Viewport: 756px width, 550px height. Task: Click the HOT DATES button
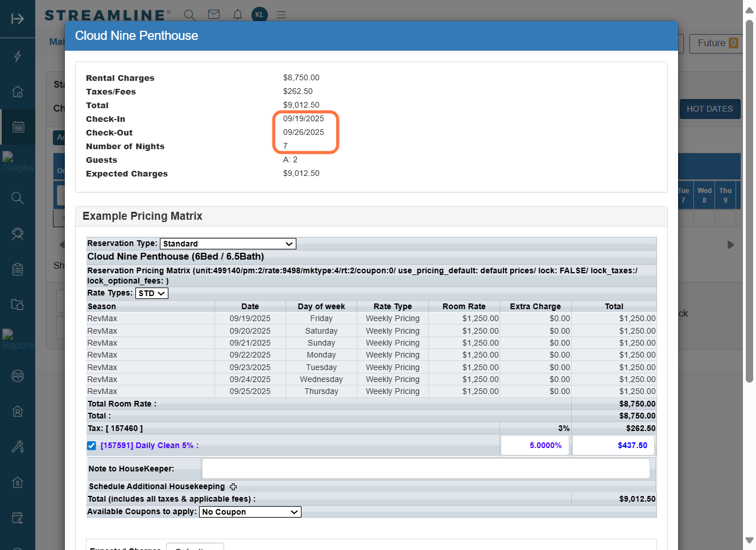[710, 109]
